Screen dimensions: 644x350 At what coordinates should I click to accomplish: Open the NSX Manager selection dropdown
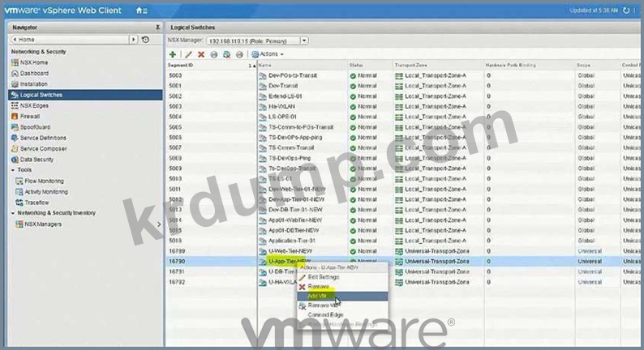click(x=304, y=41)
